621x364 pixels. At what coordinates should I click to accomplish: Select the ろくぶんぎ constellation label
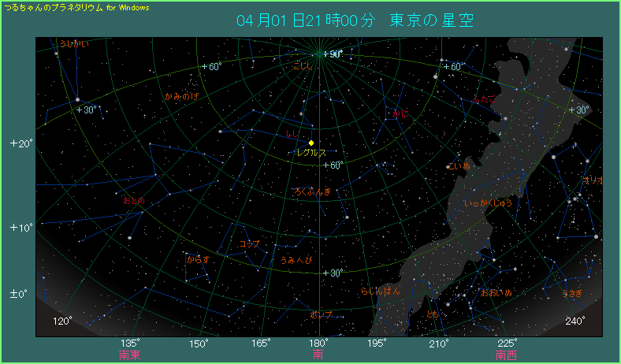pyautogui.click(x=312, y=191)
